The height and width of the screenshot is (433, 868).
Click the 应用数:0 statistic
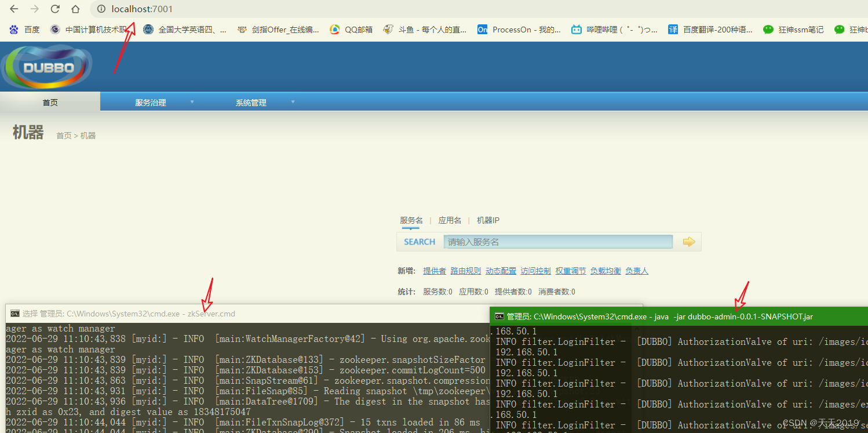coord(473,292)
